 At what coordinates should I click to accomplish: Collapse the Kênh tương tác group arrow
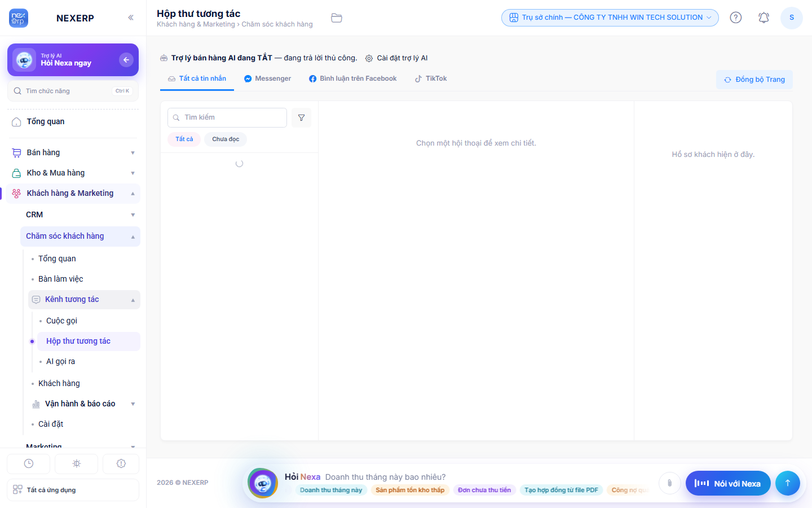click(x=133, y=300)
